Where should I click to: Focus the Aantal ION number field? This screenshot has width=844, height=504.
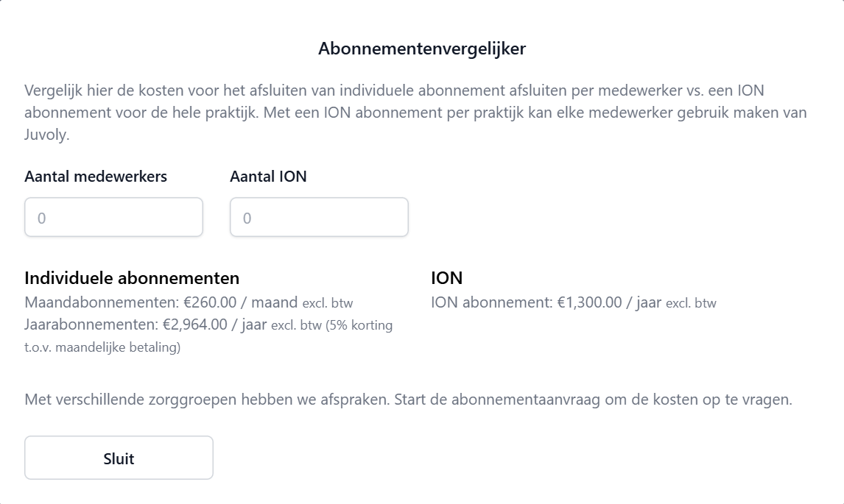click(x=319, y=218)
